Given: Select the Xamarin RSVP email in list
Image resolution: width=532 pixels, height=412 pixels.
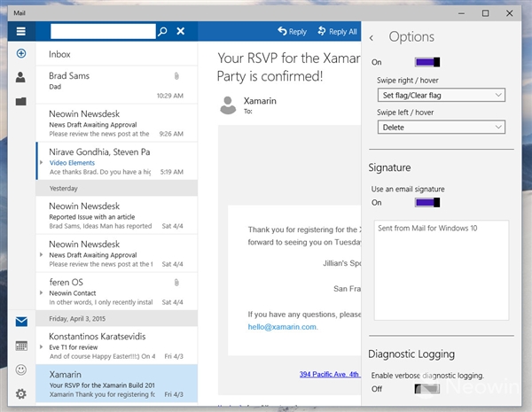Looking at the screenshot, I should click(117, 384).
